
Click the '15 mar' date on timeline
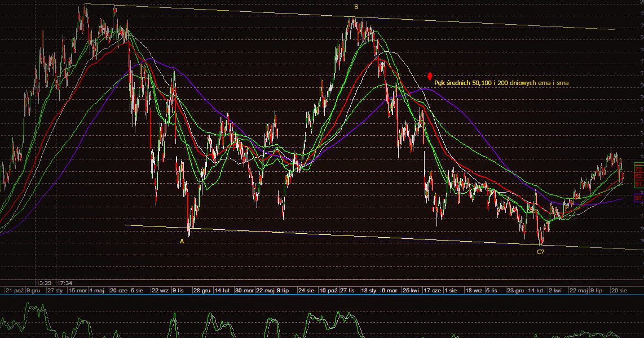tap(77, 290)
